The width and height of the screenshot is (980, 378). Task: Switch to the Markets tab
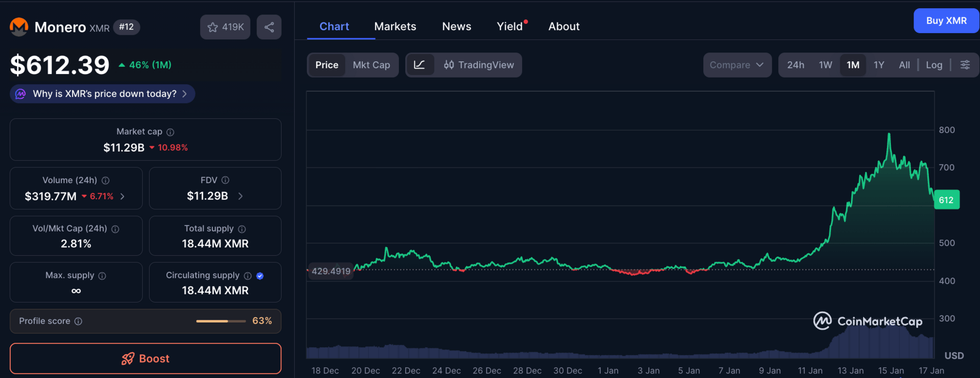(395, 27)
